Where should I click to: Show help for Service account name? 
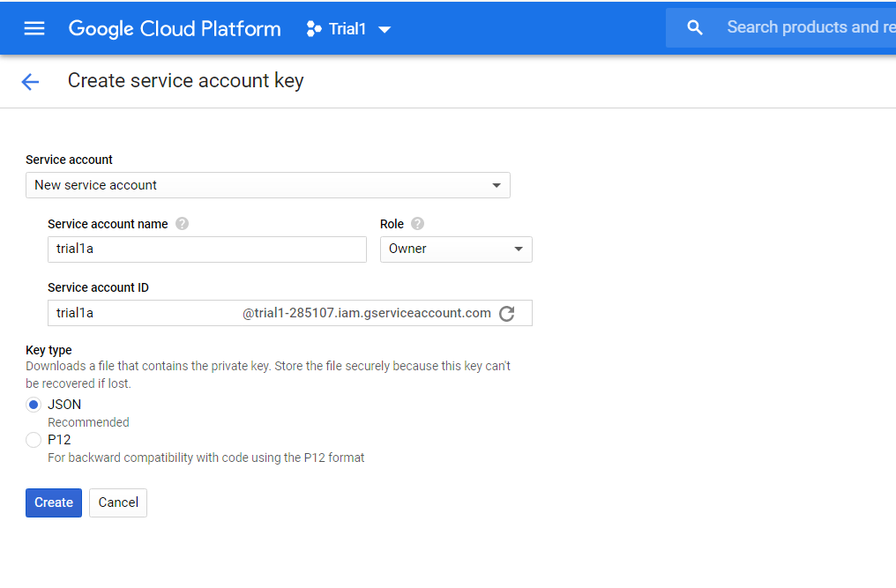tap(183, 223)
